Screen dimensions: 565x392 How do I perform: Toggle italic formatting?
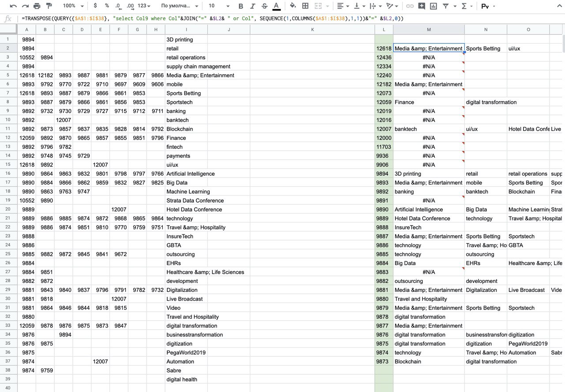pos(252,6)
